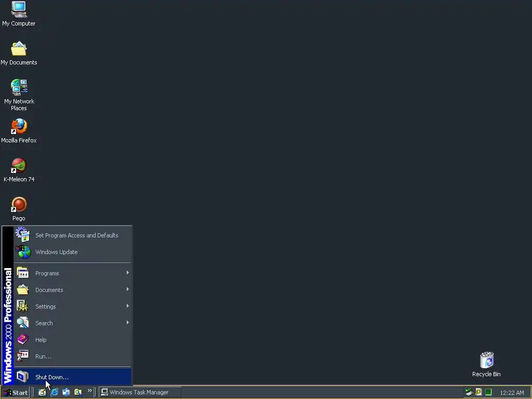Click the green CPU usage tray icon
The image size is (532, 399).
pyautogui.click(x=488, y=392)
